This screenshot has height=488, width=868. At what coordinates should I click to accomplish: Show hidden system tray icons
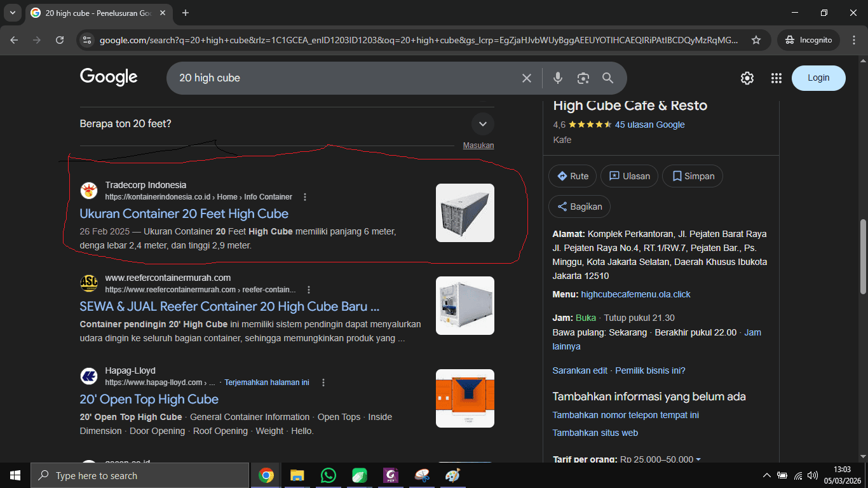click(767, 475)
